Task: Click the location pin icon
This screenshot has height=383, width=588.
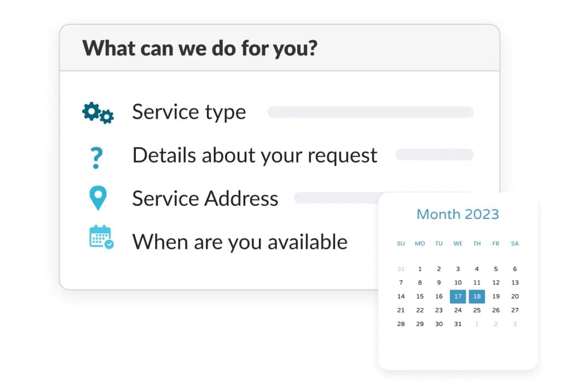Action: [x=98, y=198]
